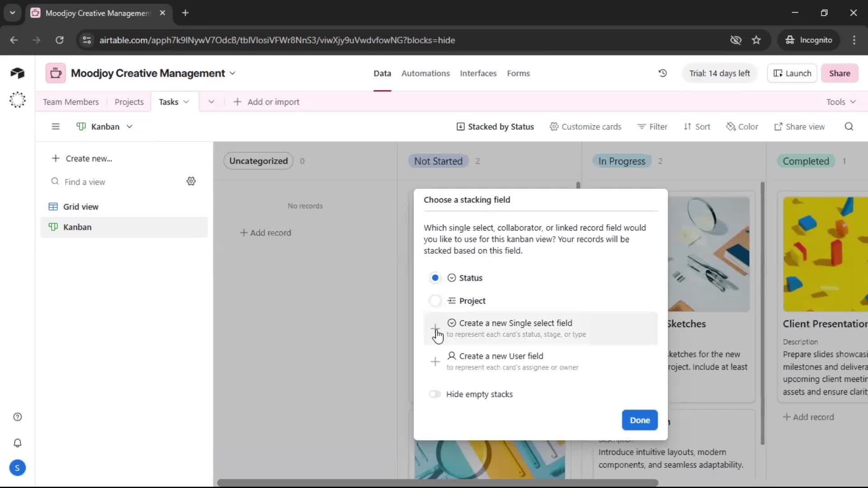Click the Omni AI circle icon in left rail
This screenshot has width=868, height=488.
pos(17,100)
